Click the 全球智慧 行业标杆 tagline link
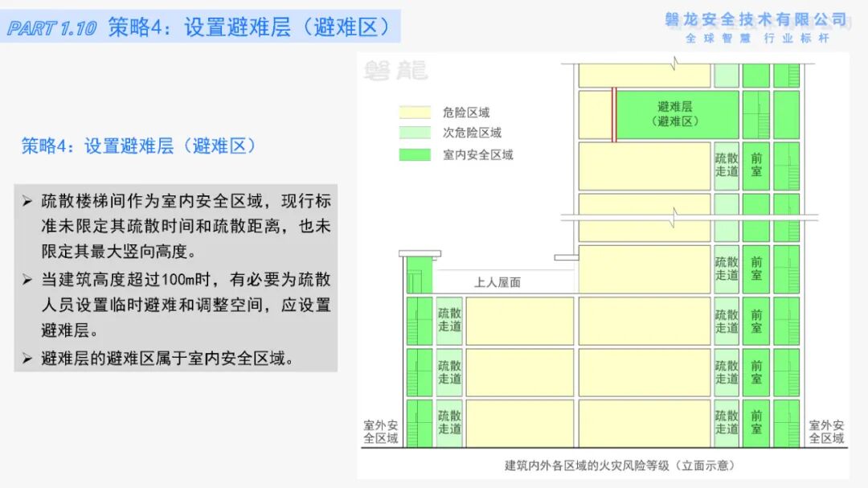 759,39
